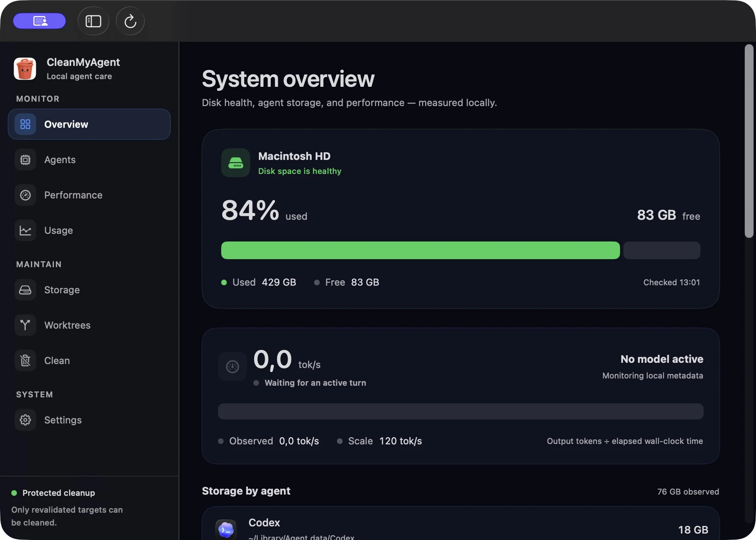
Task: Click the "No model active" label
Action: (662, 359)
